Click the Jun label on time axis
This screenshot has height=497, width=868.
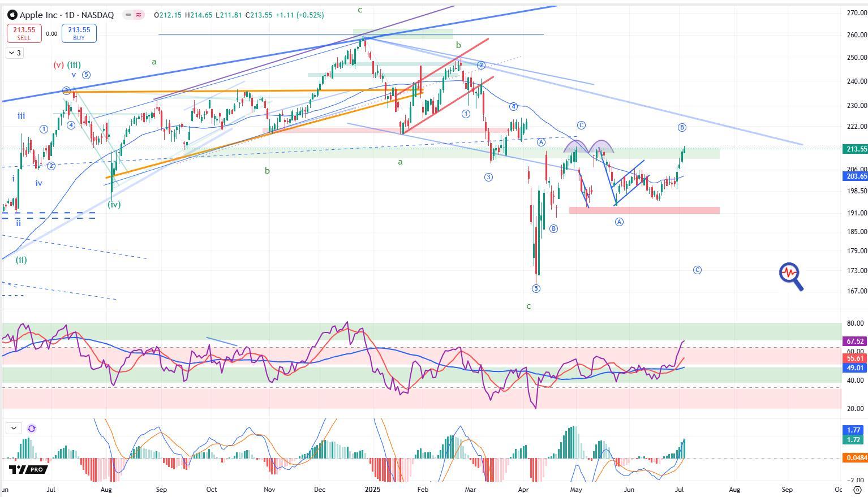tap(628, 489)
